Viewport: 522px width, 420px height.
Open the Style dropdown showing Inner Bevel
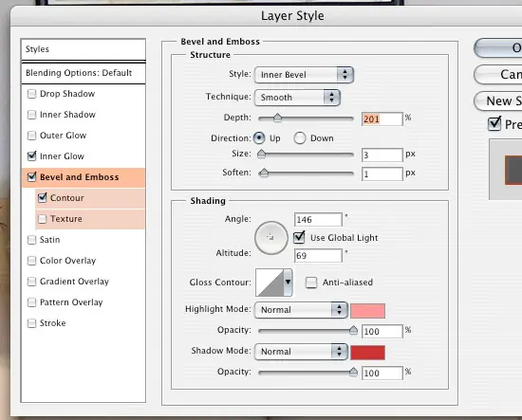click(x=304, y=75)
